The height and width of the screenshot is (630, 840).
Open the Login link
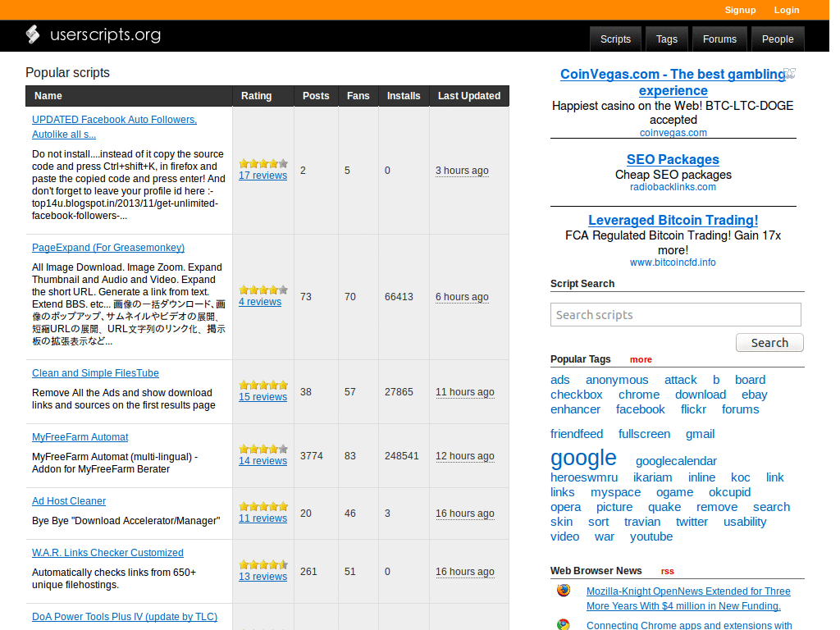[x=786, y=10]
